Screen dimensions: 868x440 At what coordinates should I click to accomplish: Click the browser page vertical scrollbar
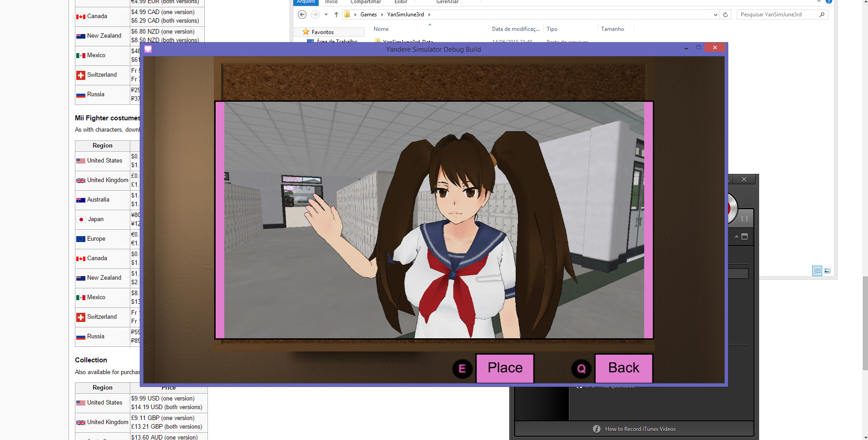(865, 322)
